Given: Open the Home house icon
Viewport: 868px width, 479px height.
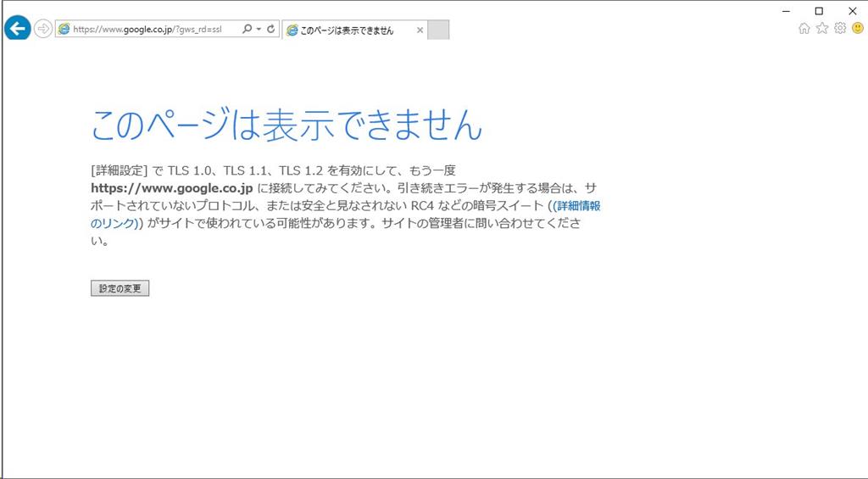Looking at the screenshot, I should point(804,28).
